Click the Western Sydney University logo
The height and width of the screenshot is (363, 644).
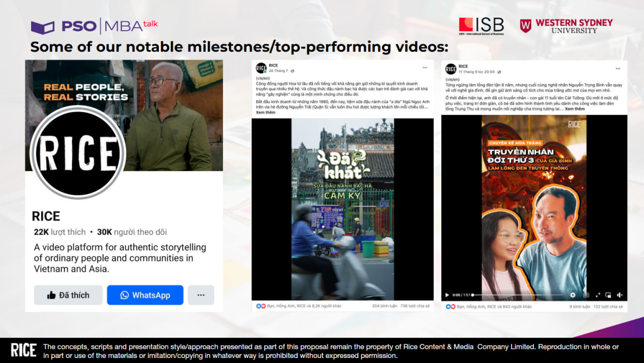(567, 26)
